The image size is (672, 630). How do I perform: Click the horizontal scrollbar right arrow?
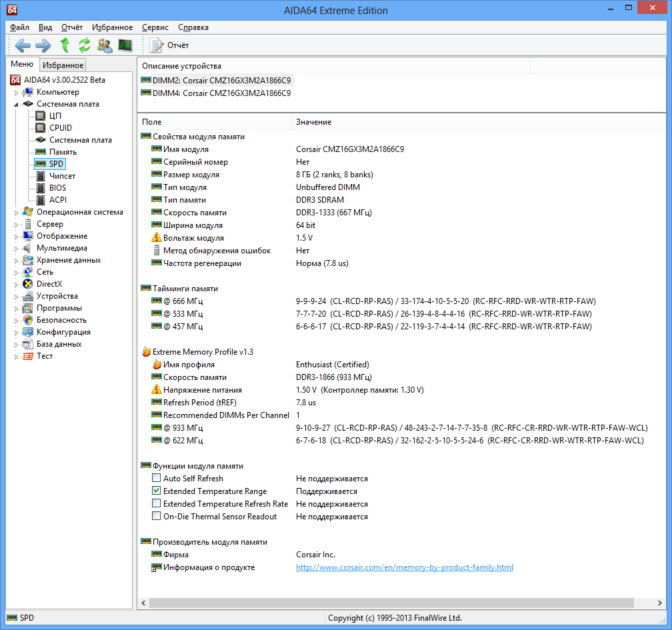tap(659, 603)
